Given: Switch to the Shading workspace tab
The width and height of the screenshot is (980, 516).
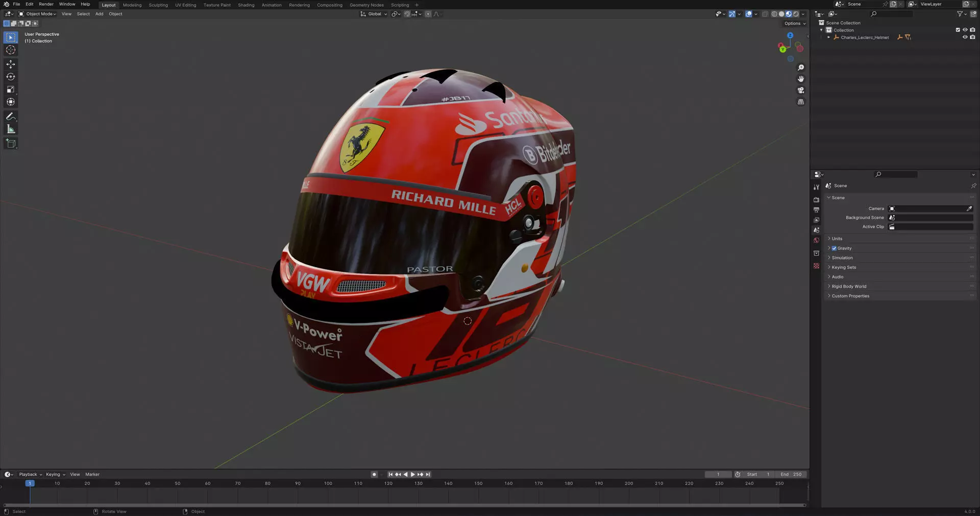Looking at the screenshot, I should 246,5.
